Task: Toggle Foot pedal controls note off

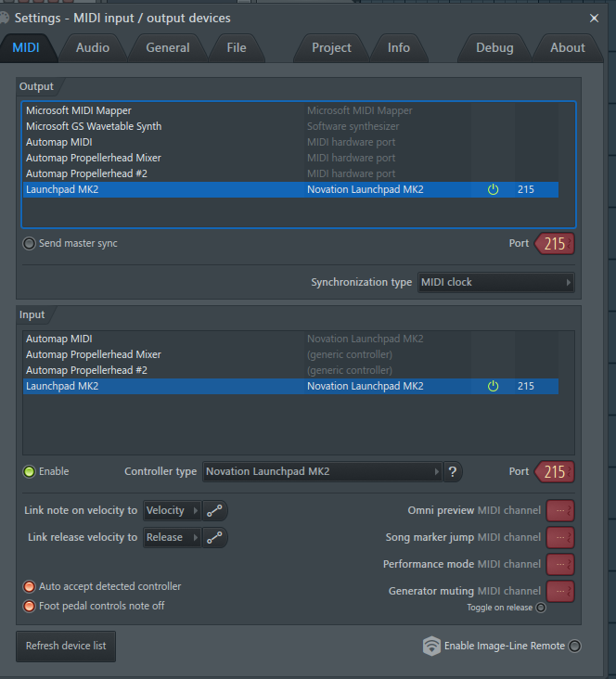Action: [30, 606]
